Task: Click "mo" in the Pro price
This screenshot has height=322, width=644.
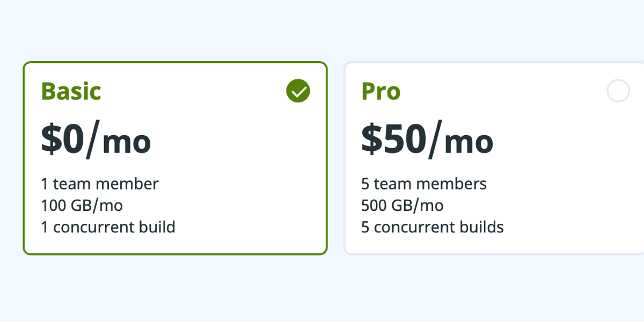Action: (469, 142)
